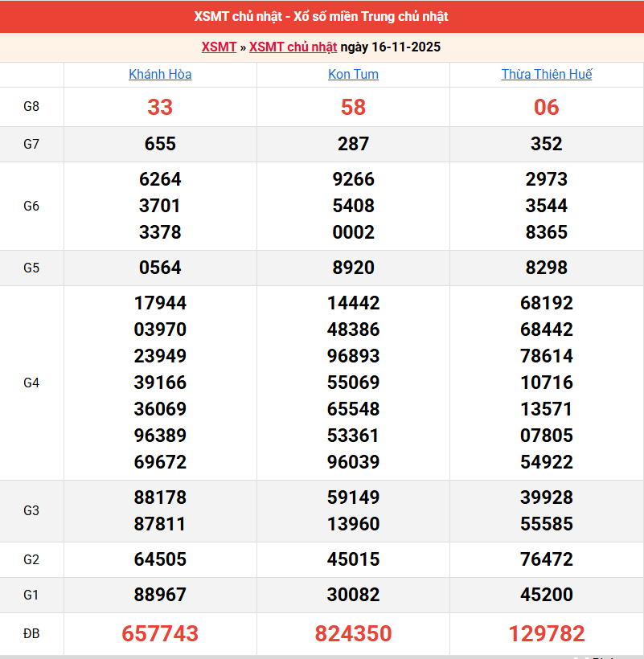Click the G3 number 39928

[547, 497]
